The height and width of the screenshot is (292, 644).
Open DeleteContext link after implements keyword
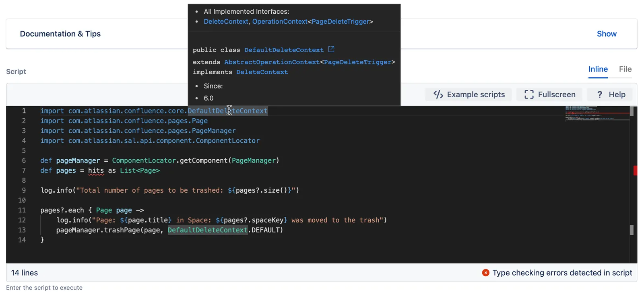pyautogui.click(x=262, y=72)
